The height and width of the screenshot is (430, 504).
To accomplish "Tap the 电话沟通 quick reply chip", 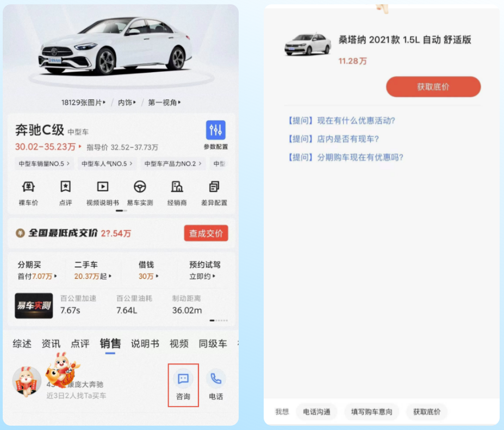I will click(316, 412).
